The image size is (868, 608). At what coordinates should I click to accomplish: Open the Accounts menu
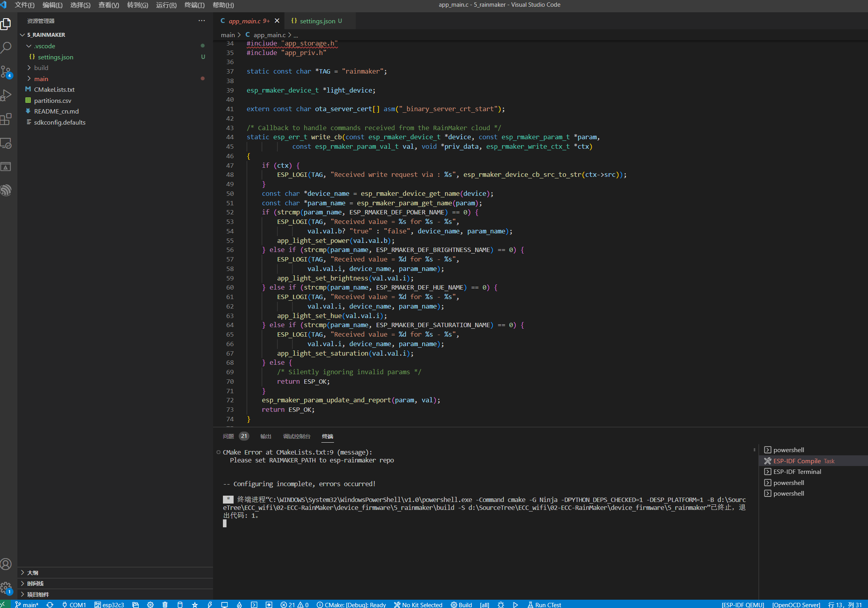click(6, 564)
